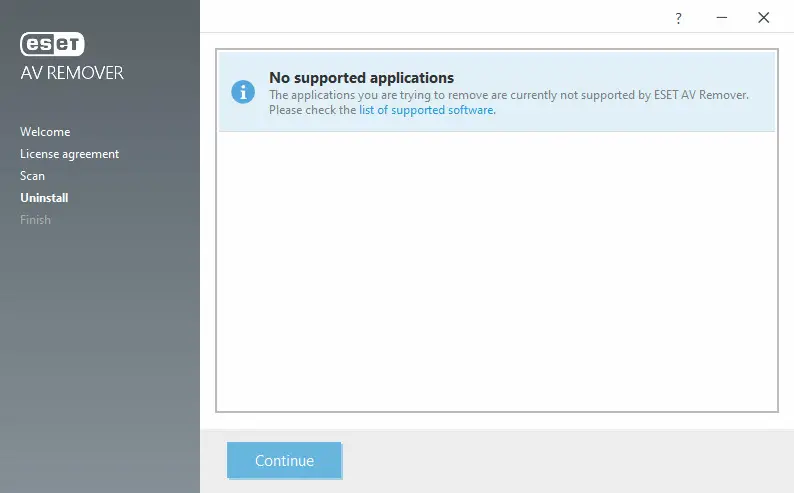794x493 pixels.
Task: Open the list of supported software link
Action: pyautogui.click(x=426, y=110)
